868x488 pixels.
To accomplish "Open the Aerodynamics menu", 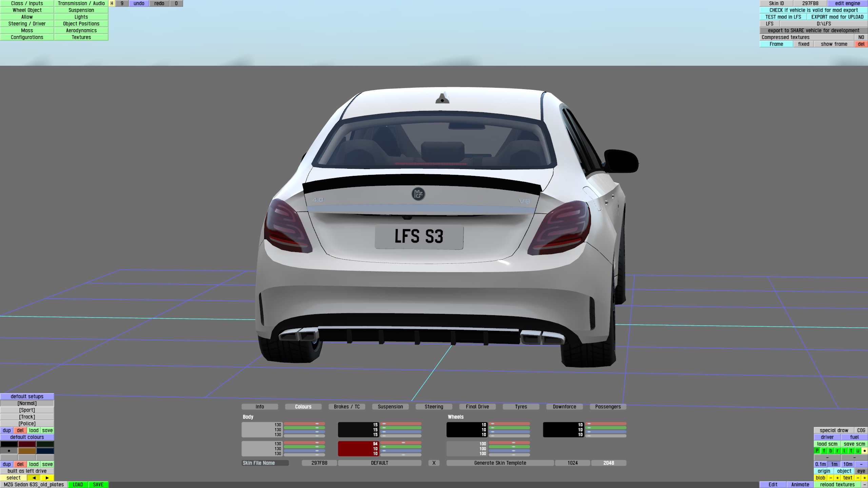I will 81,30.
